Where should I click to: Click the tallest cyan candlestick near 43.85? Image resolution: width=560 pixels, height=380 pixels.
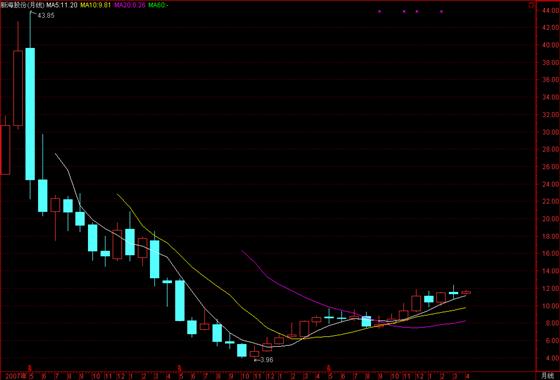pos(30,114)
